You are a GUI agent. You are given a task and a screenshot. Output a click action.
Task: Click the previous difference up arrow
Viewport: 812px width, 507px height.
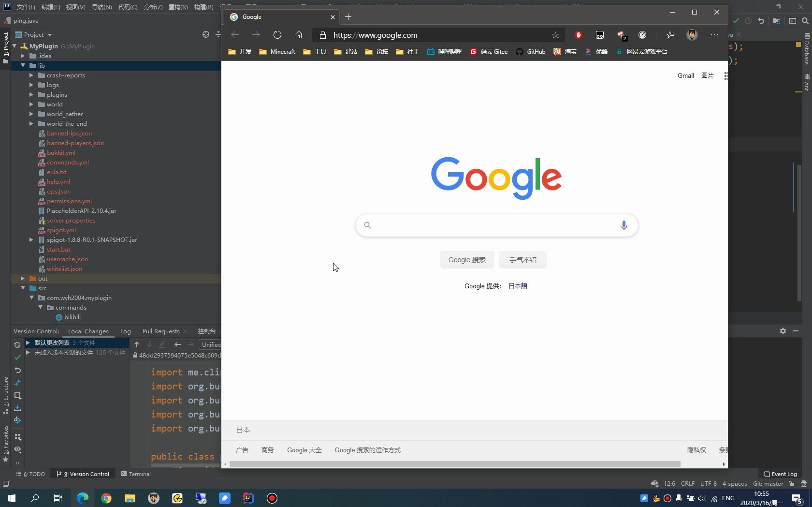pyautogui.click(x=137, y=344)
